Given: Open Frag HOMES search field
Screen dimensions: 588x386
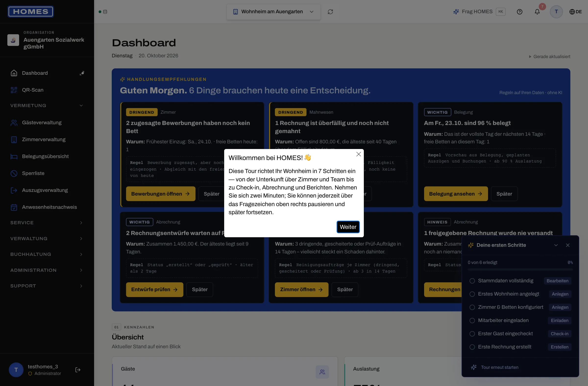Looking at the screenshot, I should (x=479, y=12).
